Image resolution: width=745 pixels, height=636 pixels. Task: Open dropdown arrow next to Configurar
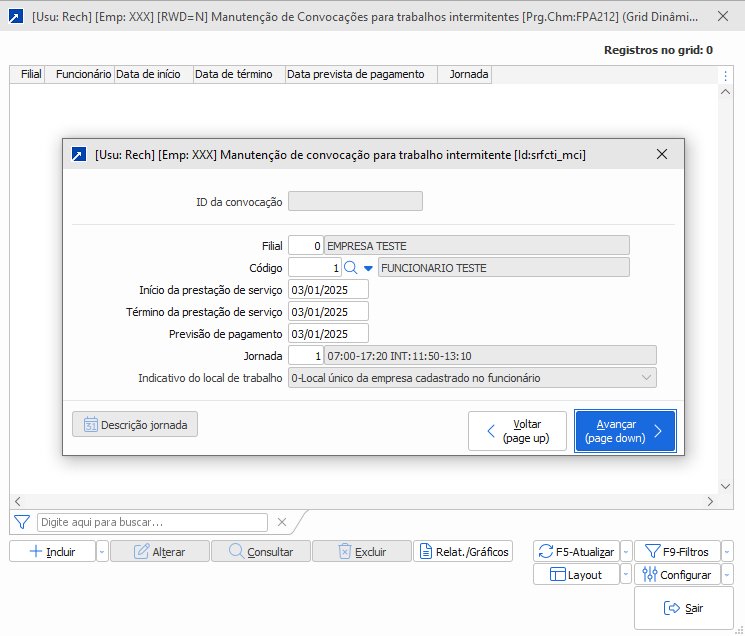[727, 574]
